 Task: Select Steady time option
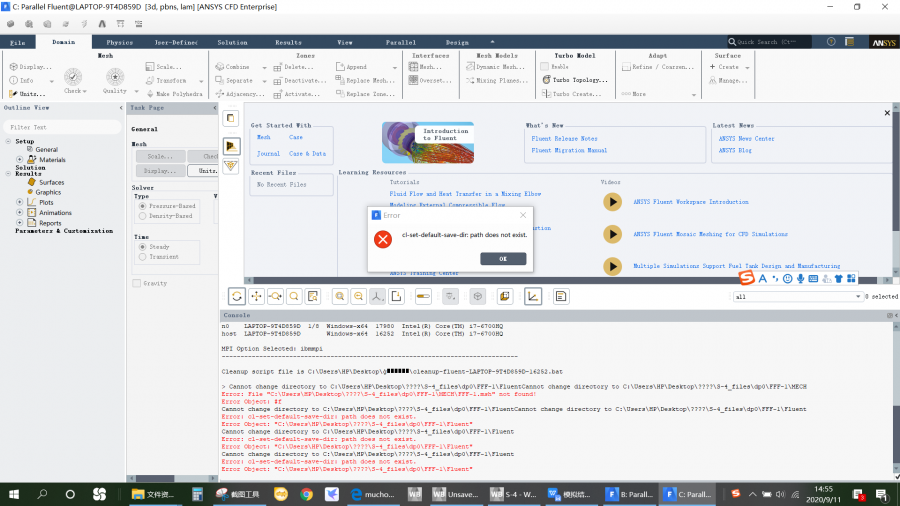tap(142, 247)
